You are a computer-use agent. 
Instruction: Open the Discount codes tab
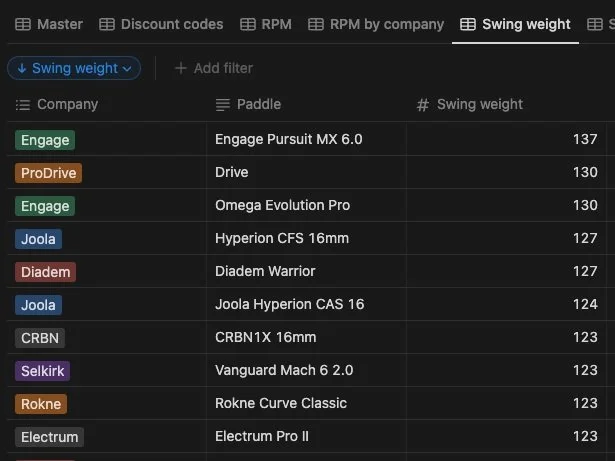[x=161, y=24]
